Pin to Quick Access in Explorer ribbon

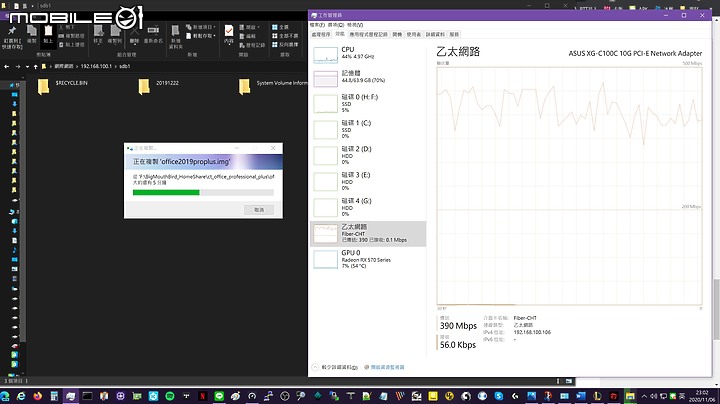pyautogui.click(x=12, y=37)
